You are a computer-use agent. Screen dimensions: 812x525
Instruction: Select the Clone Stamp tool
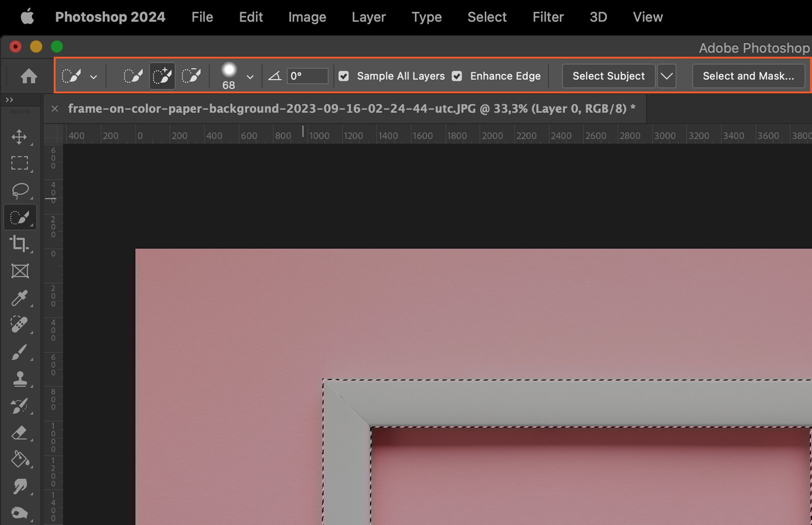(x=19, y=379)
